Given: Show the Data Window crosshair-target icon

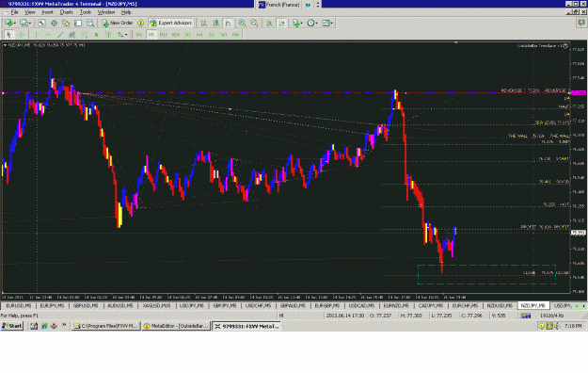Looking at the screenshot, I should 54,23.
